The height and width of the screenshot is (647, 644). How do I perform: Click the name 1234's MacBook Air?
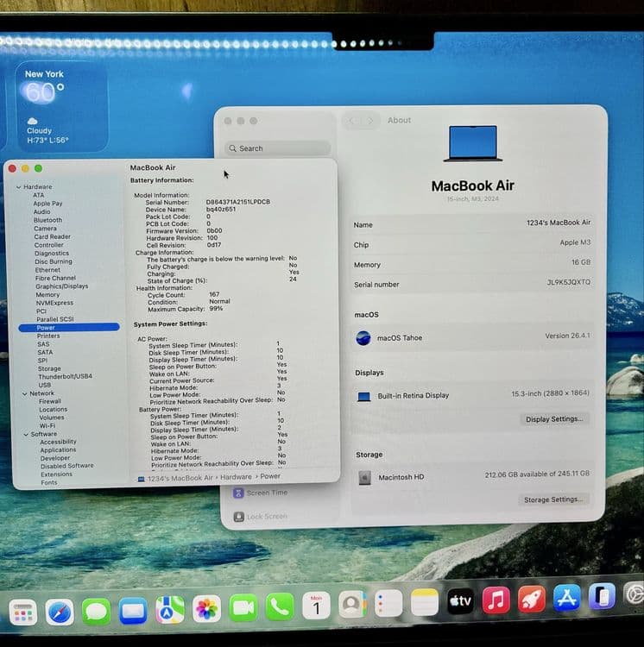pyautogui.click(x=559, y=223)
